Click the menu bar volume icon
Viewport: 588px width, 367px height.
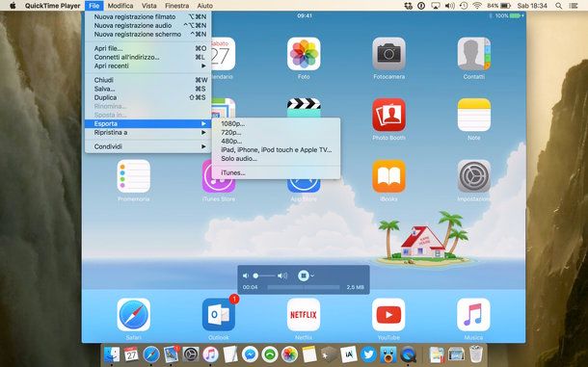[x=449, y=6]
